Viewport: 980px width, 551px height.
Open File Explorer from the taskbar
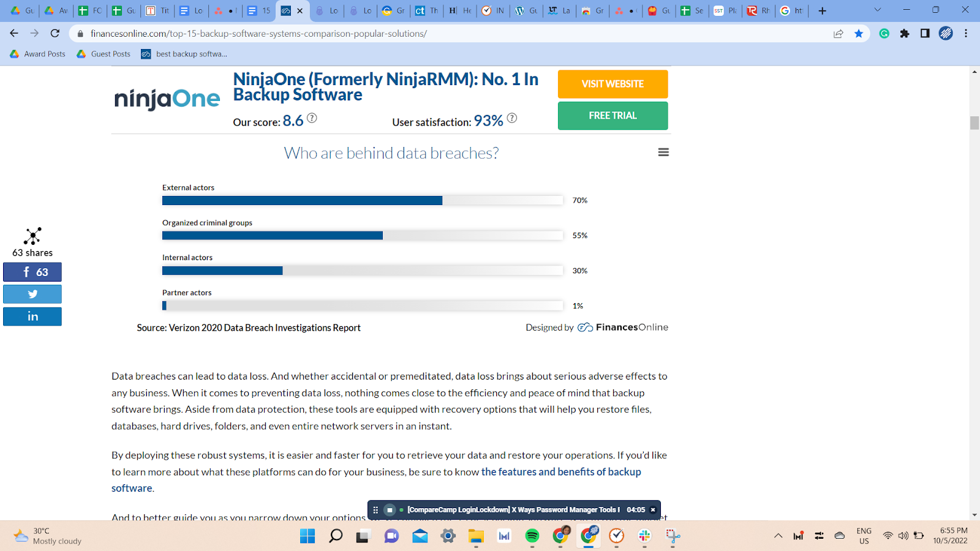coord(476,536)
